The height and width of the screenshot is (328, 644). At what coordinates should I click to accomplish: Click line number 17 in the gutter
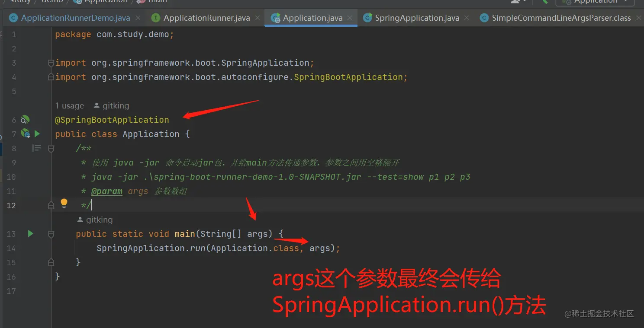11,291
